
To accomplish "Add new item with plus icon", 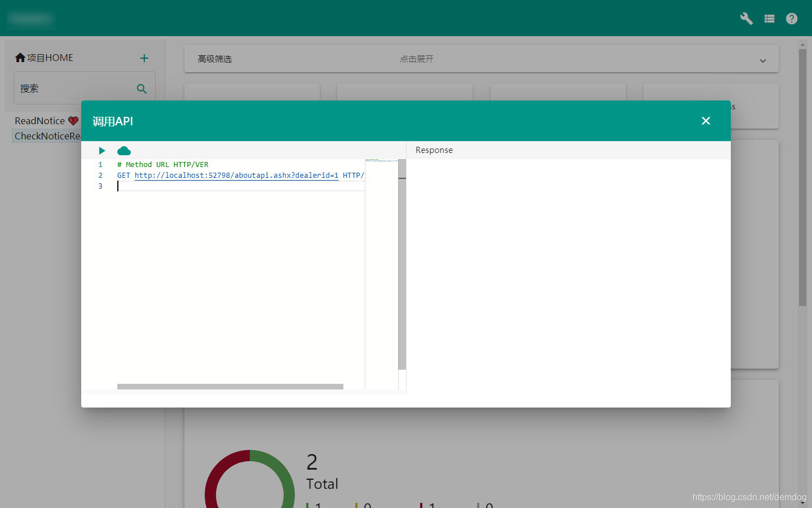I will coord(144,58).
